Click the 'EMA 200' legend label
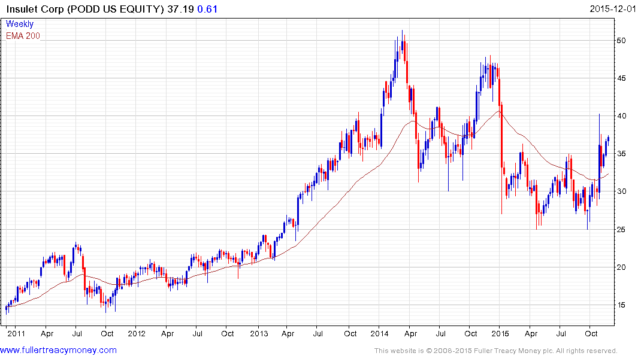644x359 pixels. 23,36
